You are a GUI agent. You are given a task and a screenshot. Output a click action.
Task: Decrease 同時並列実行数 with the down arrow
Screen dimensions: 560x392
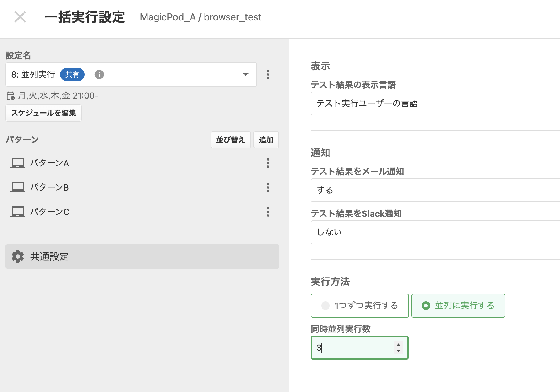[398, 351]
